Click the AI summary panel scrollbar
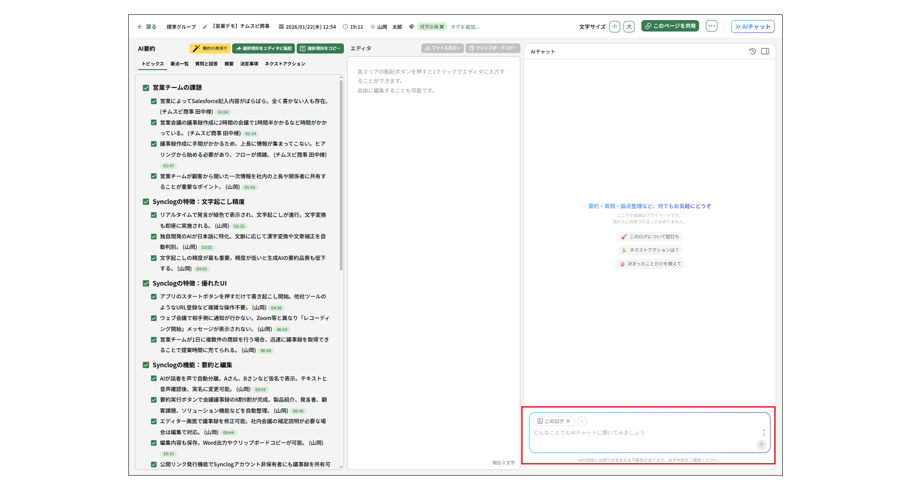 341,174
